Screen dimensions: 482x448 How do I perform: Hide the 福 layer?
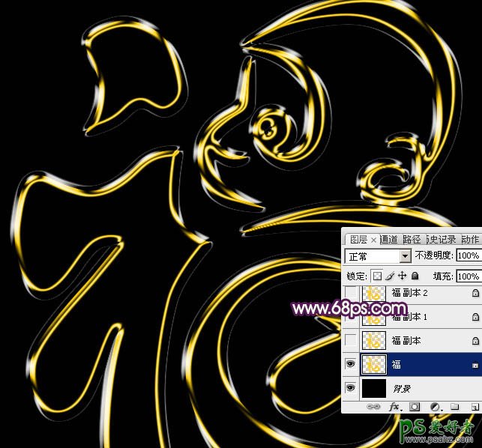350,364
